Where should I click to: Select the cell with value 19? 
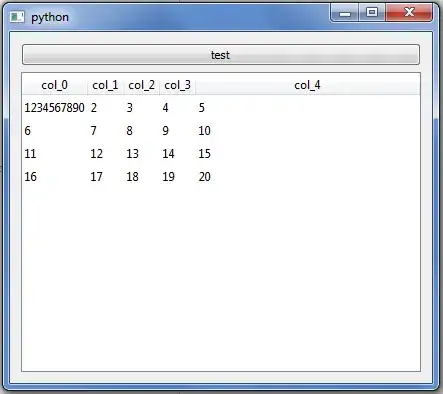(177, 177)
